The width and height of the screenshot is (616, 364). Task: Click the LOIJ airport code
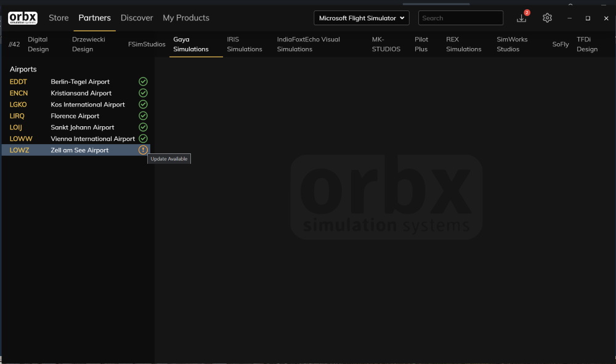click(x=16, y=127)
